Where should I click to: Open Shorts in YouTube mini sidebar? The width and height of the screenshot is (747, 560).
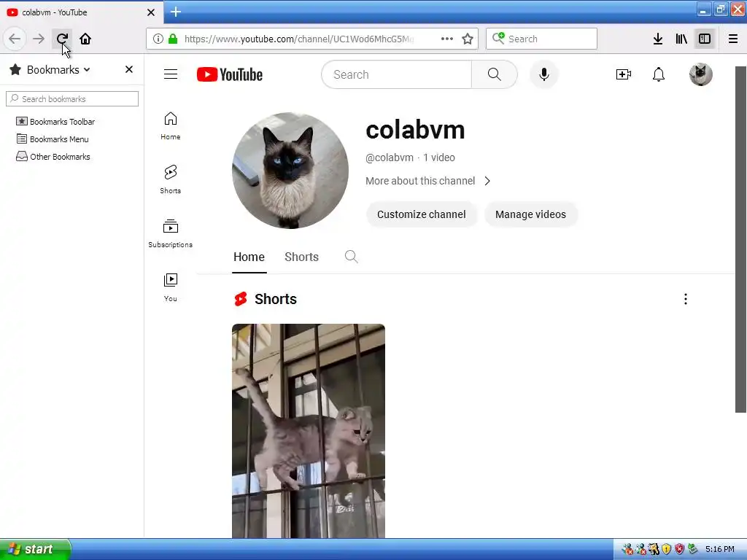click(x=171, y=179)
